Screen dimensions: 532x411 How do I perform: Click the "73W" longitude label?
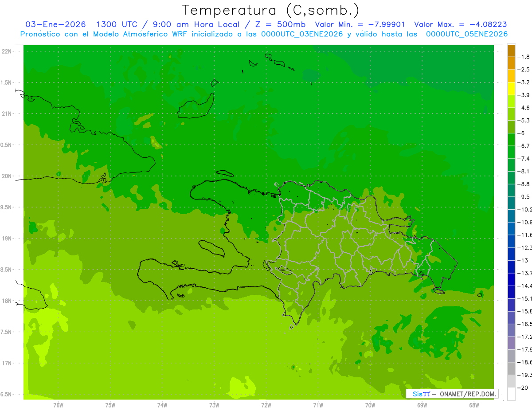[x=214, y=405]
